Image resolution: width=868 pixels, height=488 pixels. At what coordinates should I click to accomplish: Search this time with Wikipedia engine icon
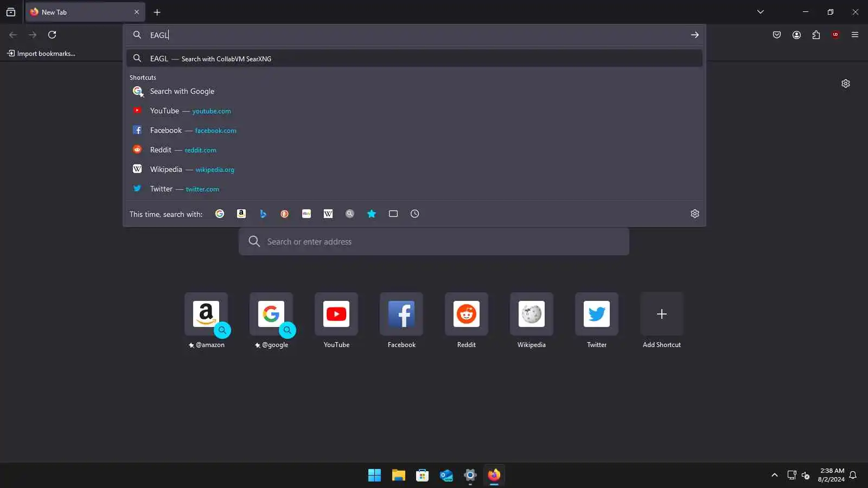tap(328, 214)
